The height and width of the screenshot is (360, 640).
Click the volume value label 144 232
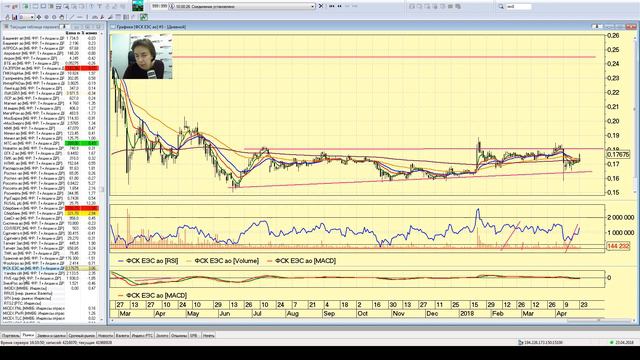coord(618,246)
